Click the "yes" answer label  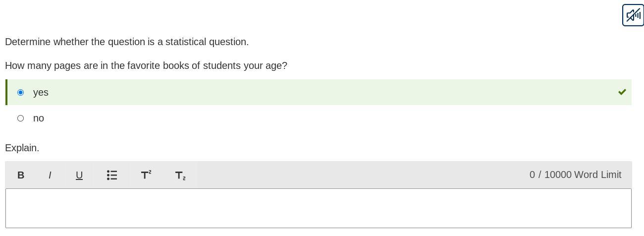[41, 92]
